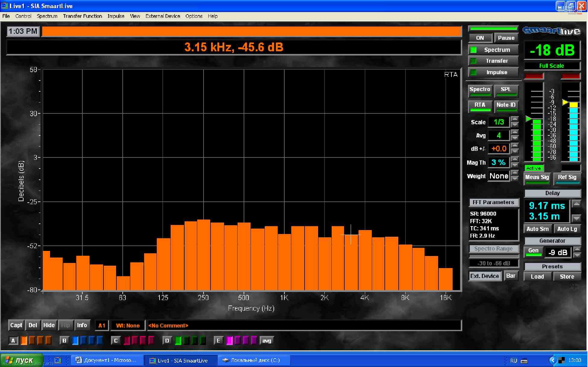Open the File menu

6,16
